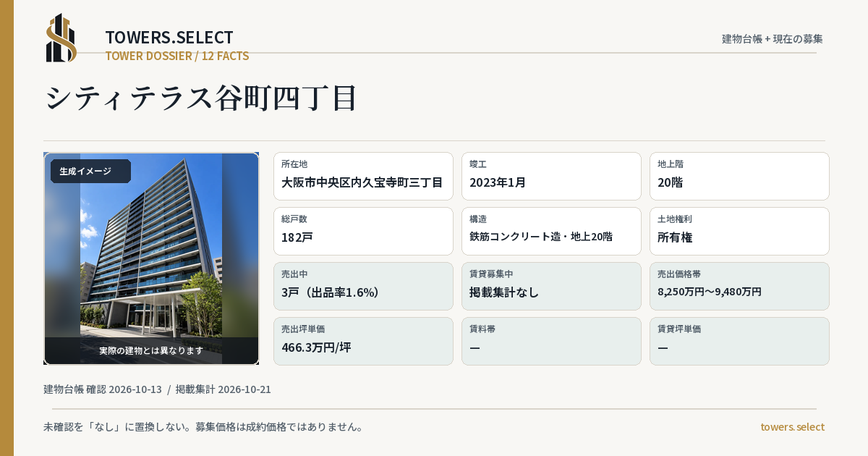Screen dimensions: 868x456
Task: Select the 賃貸募集中 card 掲載集計なし
Action: (551, 286)
